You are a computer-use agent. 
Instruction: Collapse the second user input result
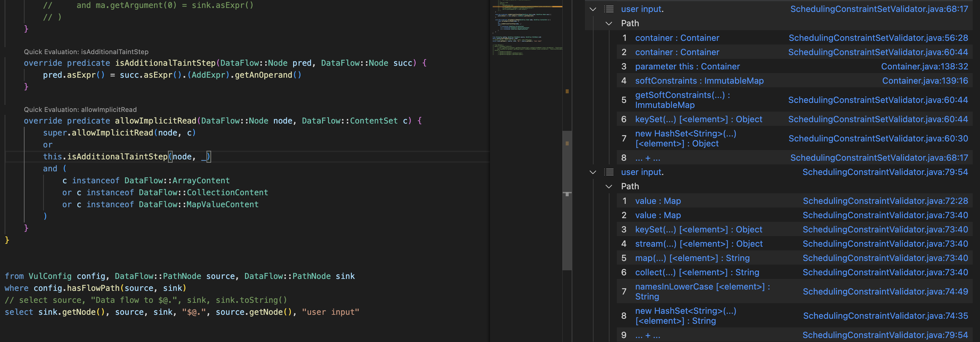click(593, 172)
